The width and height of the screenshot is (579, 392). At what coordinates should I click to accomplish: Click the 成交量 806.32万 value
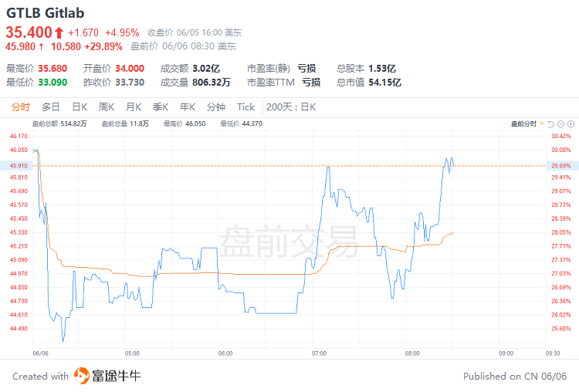click(212, 83)
